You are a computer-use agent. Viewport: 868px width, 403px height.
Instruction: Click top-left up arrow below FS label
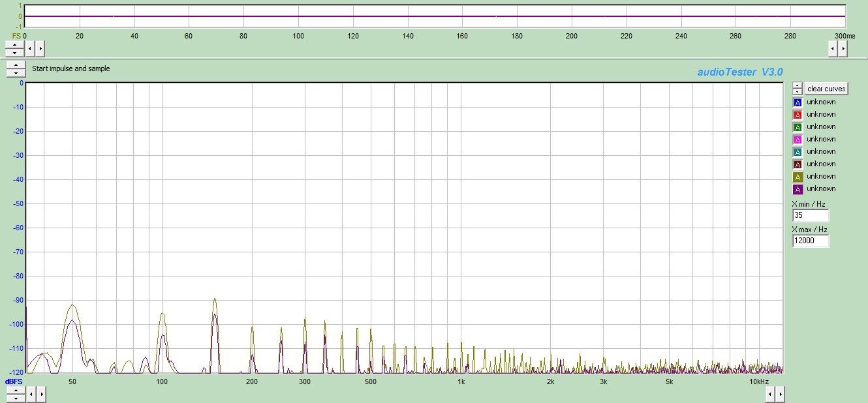[x=16, y=44]
